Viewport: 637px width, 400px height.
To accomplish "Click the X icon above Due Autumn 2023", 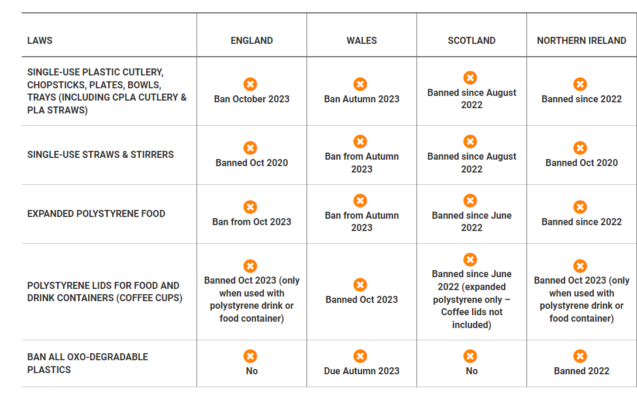I will coord(360,356).
